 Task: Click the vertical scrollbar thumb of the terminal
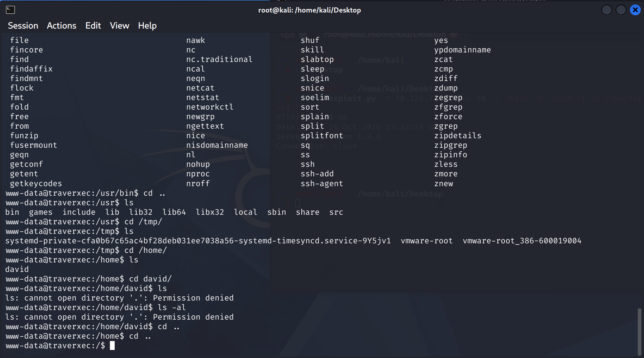[639, 331]
